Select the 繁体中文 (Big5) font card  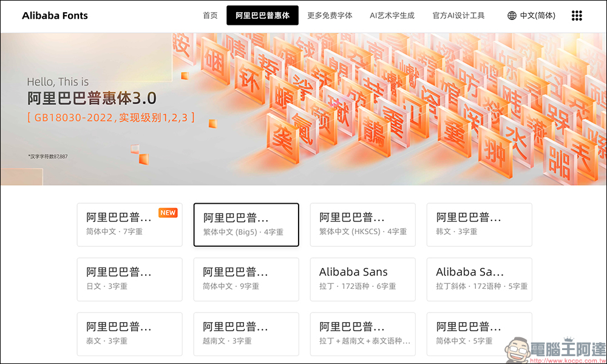click(x=246, y=224)
